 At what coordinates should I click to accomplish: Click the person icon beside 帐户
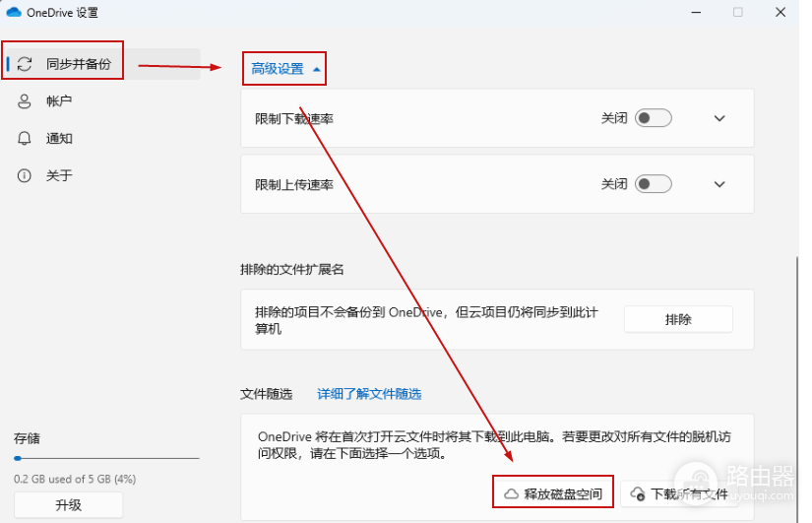(x=25, y=101)
